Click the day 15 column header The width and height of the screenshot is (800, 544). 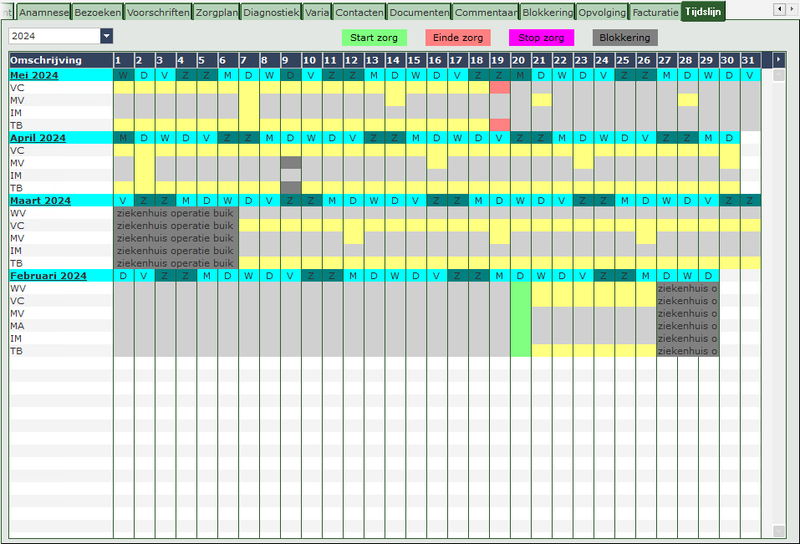click(415, 60)
